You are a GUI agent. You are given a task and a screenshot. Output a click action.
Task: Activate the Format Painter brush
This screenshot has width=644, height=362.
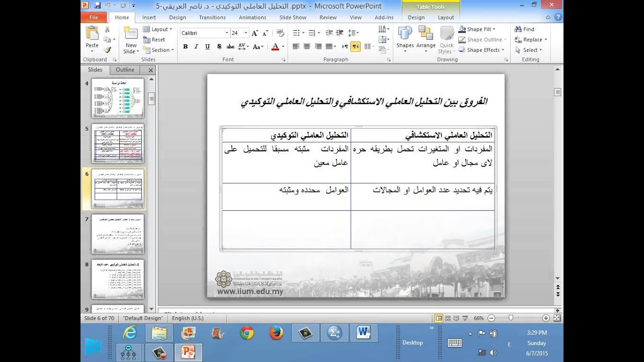pos(107,50)
